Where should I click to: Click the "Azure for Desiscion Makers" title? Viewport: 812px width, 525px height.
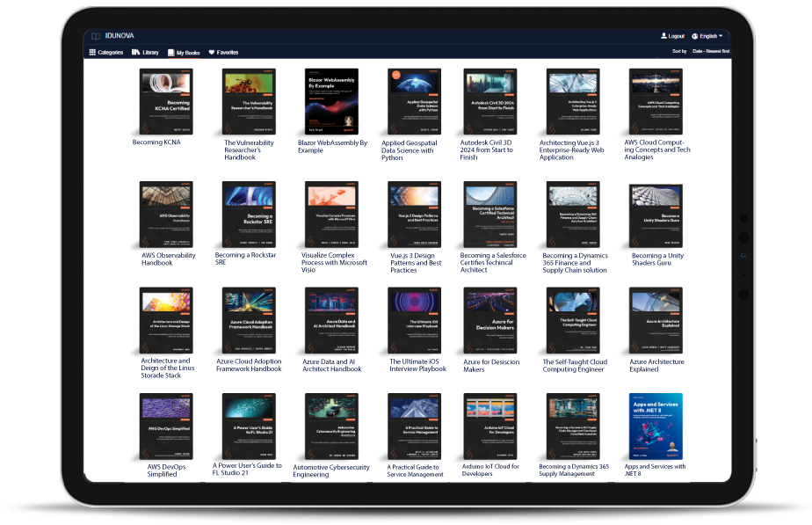tap(491, 365)
